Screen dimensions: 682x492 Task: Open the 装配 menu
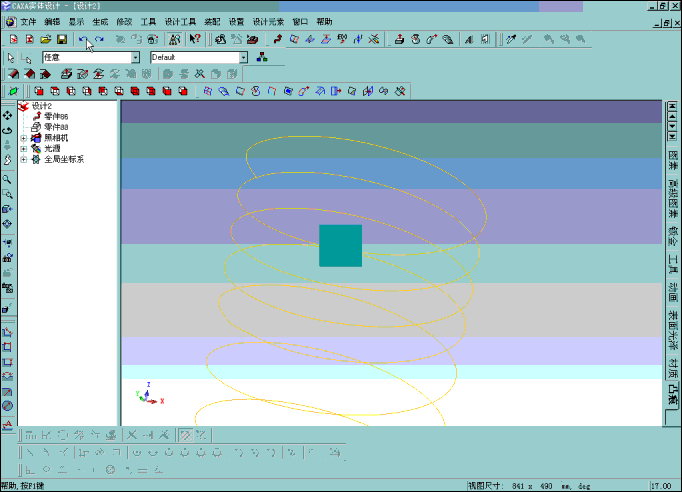[x=212, y=22]
